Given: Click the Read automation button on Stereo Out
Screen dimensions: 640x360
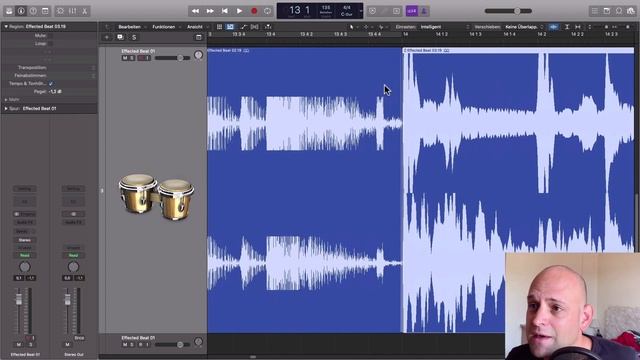Looking at the screenshot, I should pyautogui.click(x=73, y=256).
